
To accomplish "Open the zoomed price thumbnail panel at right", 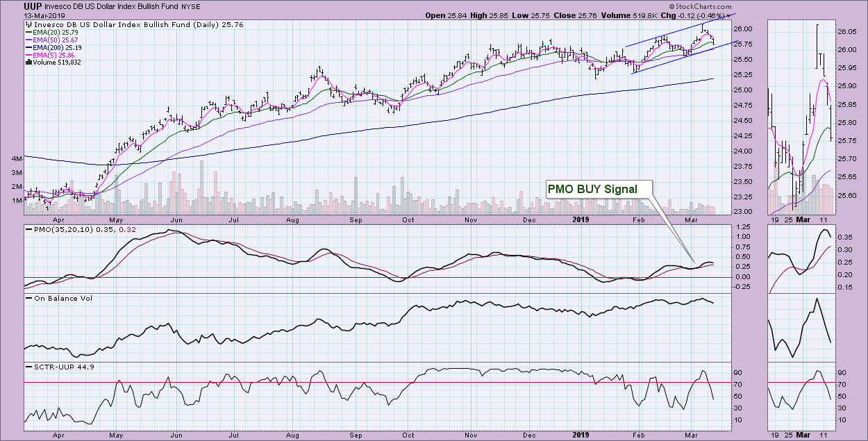I will (x=801, y=117).
